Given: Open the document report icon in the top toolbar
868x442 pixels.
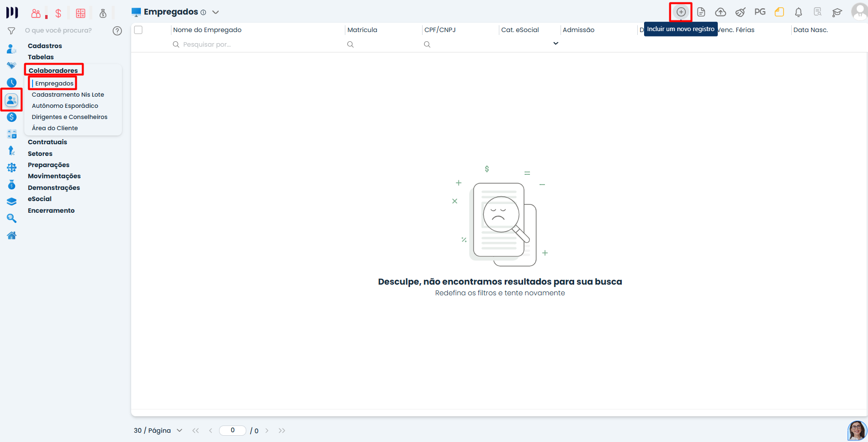Looking at the screenshot, I should 701,12.
